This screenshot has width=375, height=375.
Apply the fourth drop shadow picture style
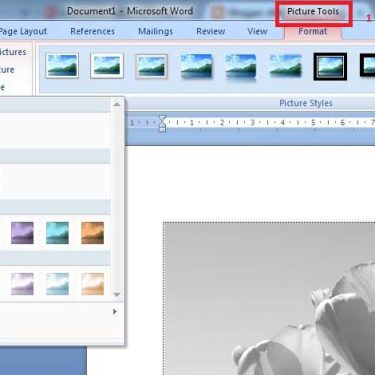(196, 67)
